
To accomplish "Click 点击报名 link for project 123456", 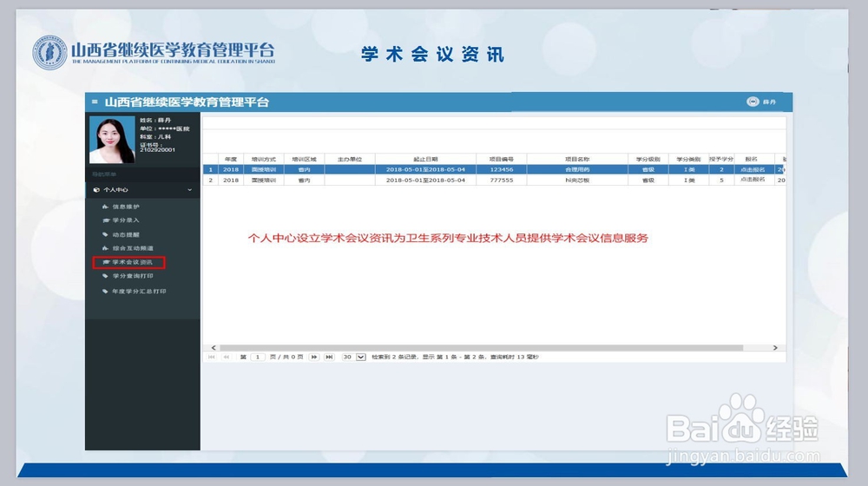I will [x=753, y=169].
